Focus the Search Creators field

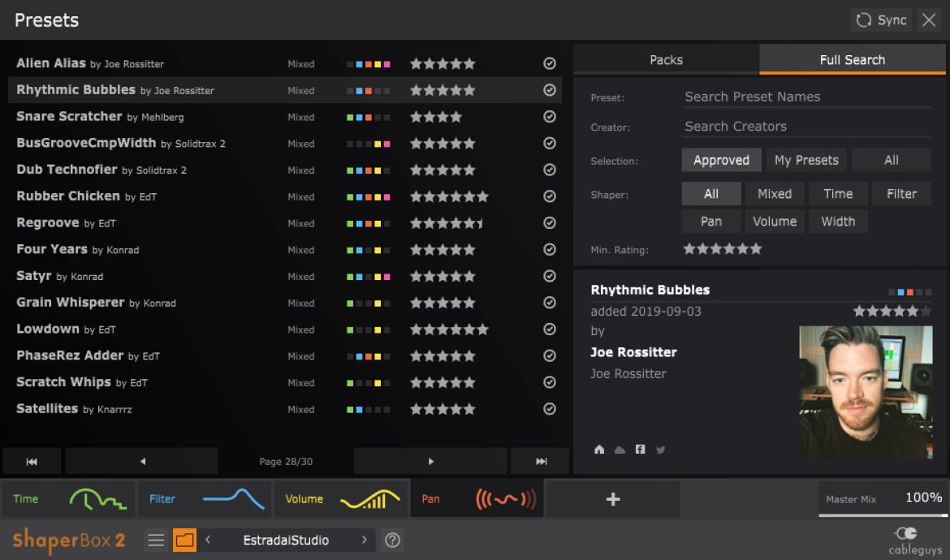point(806,127)
